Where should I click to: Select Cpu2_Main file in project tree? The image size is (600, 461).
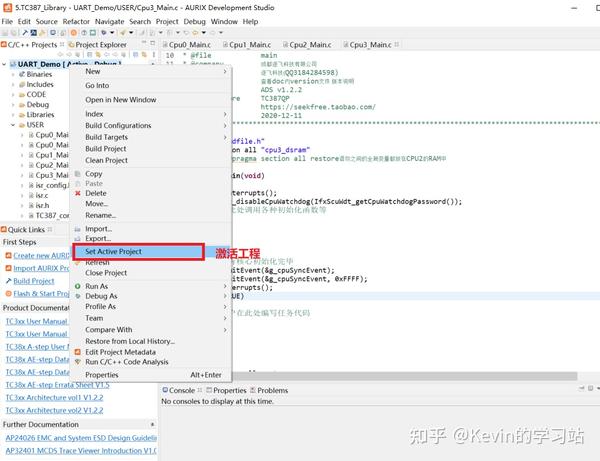point(52,165)
